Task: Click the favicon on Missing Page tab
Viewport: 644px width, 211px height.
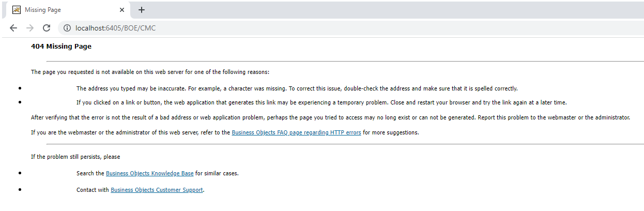Action: [17, 10]
